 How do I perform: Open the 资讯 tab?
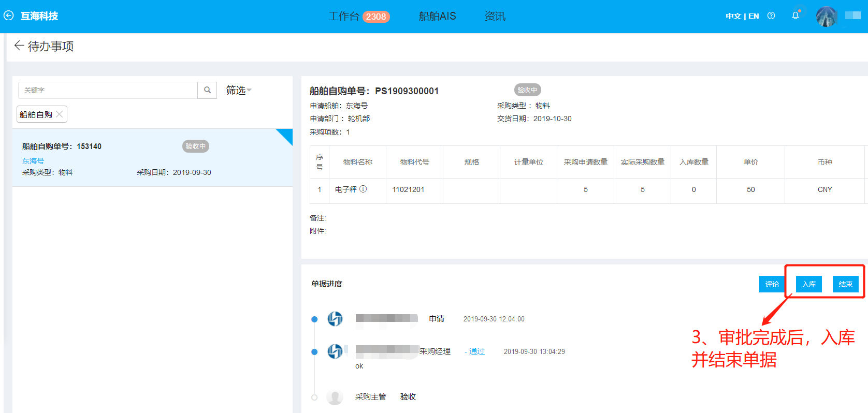495,16
